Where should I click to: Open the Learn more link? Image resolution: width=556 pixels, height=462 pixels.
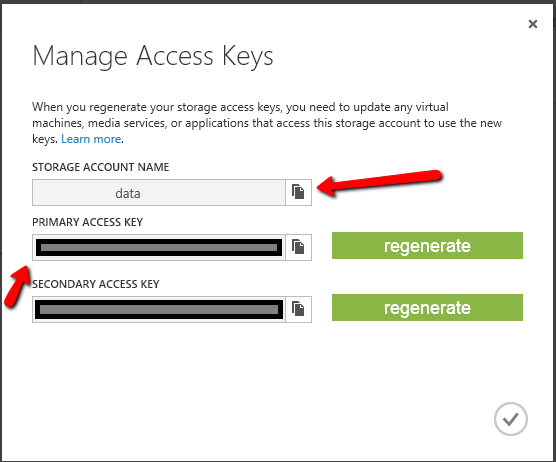[91, 139]
